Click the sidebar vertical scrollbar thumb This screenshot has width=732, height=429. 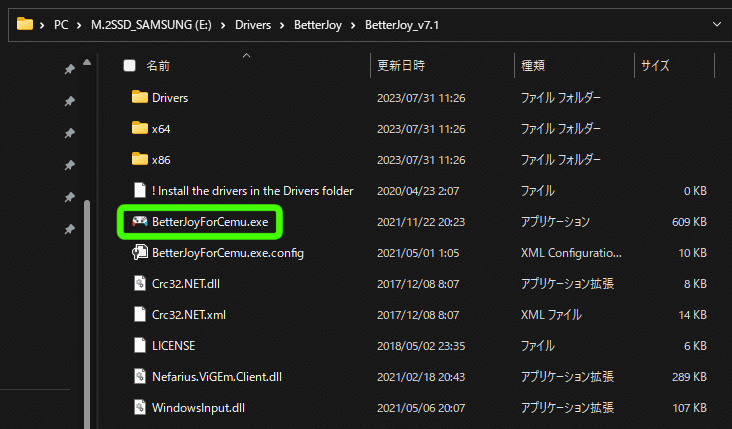[x=87, y=313]
